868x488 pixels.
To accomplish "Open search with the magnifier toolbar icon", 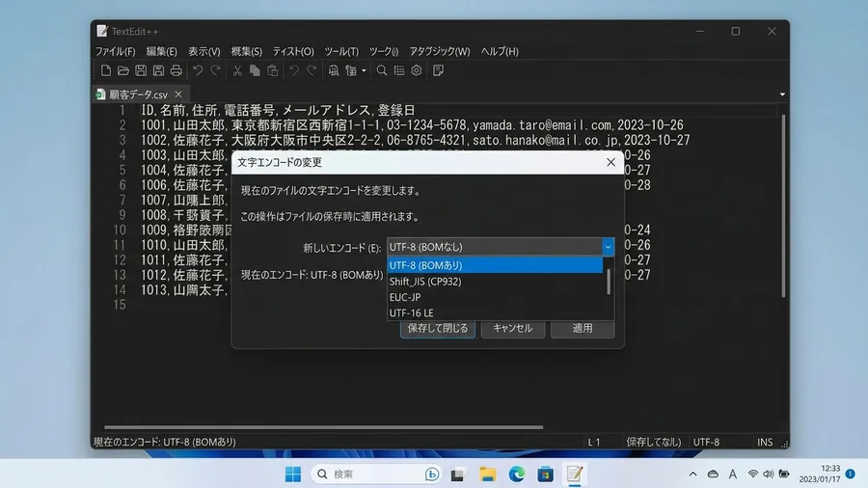I will (x=381, y=70).
